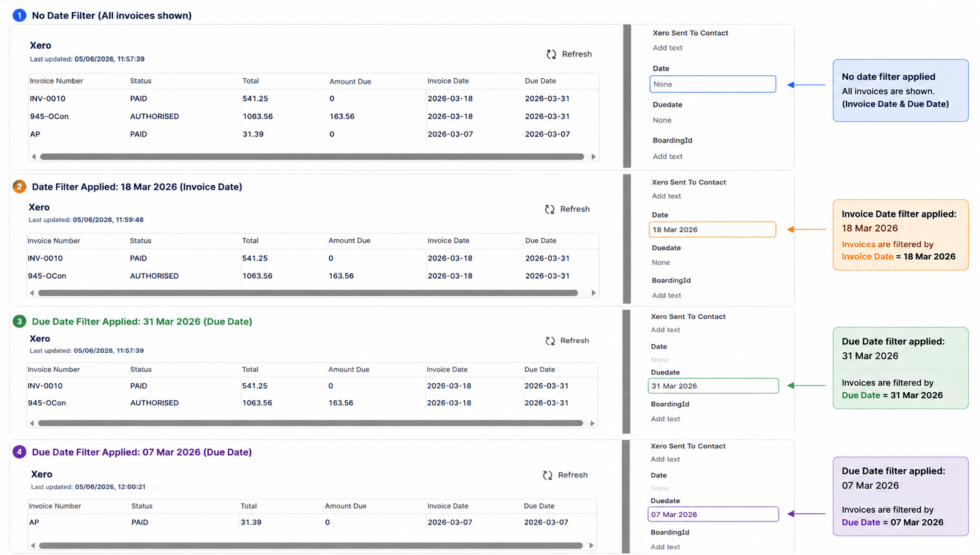980x555 pixels.
Task: Click Date None value in 07 Mar 2026 panel
Action: pos(659,488)
